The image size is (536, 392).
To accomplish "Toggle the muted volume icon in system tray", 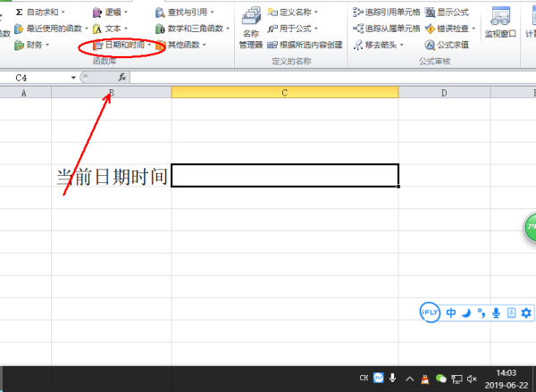I will click(x=472, y=379).
